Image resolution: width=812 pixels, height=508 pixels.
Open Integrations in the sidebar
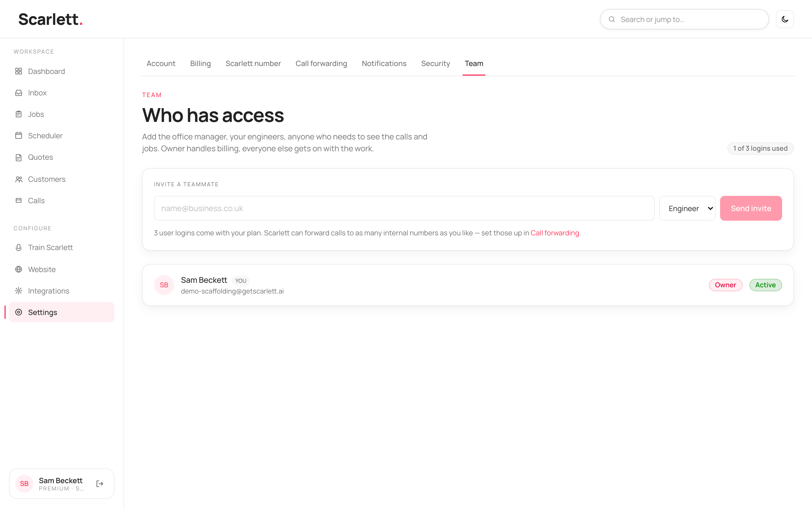coord(62,291)
